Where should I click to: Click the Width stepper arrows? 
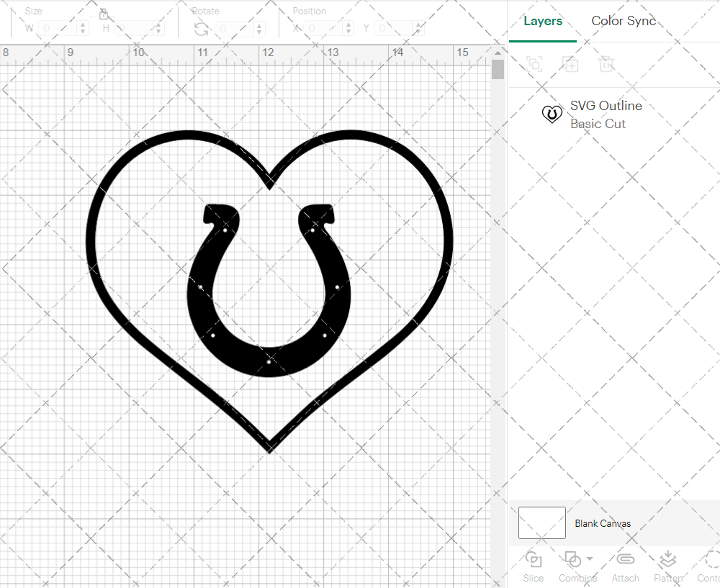(83, 29)
